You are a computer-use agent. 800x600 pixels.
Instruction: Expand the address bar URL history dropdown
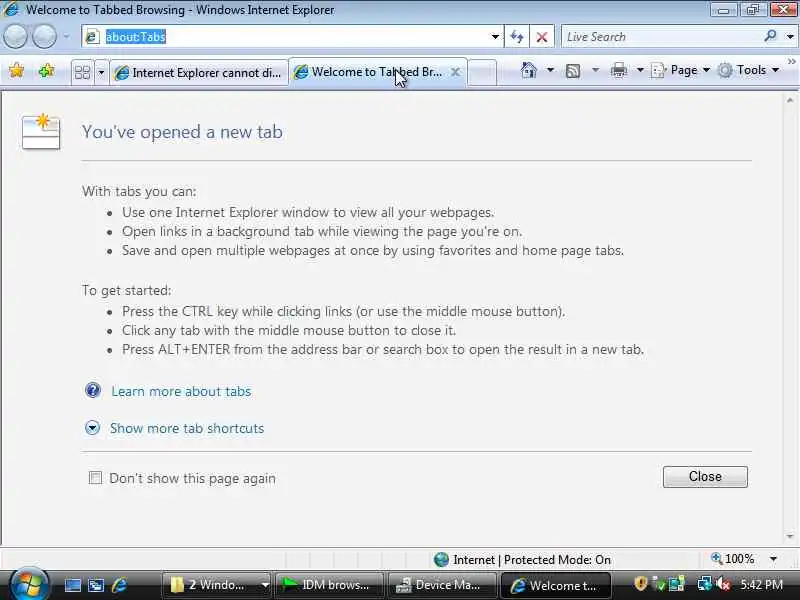click(x=495, y=37)
